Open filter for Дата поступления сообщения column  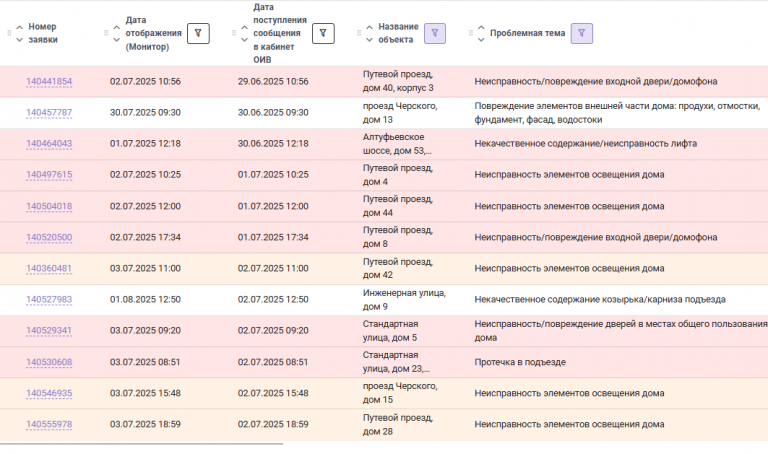(323, 33)
